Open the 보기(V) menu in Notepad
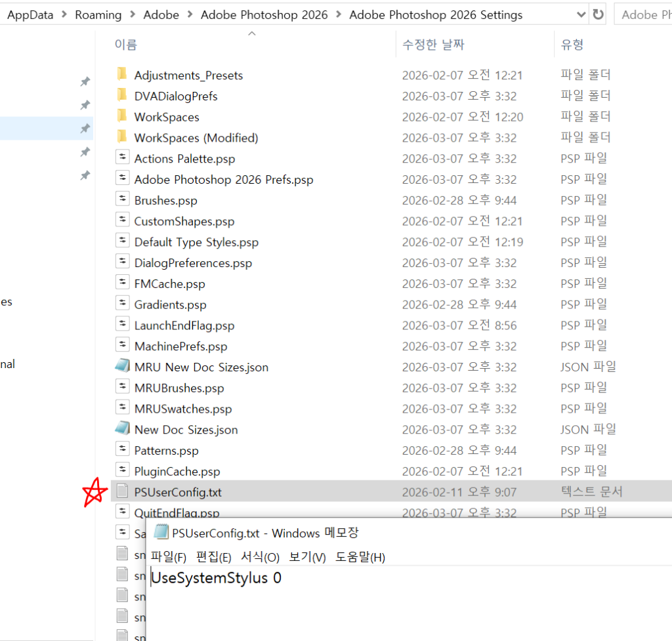 307,557
